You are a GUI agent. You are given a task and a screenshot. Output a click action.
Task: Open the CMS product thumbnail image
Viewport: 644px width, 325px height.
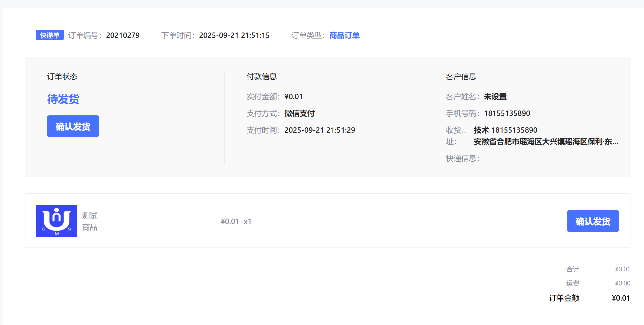tap(57, 221)
